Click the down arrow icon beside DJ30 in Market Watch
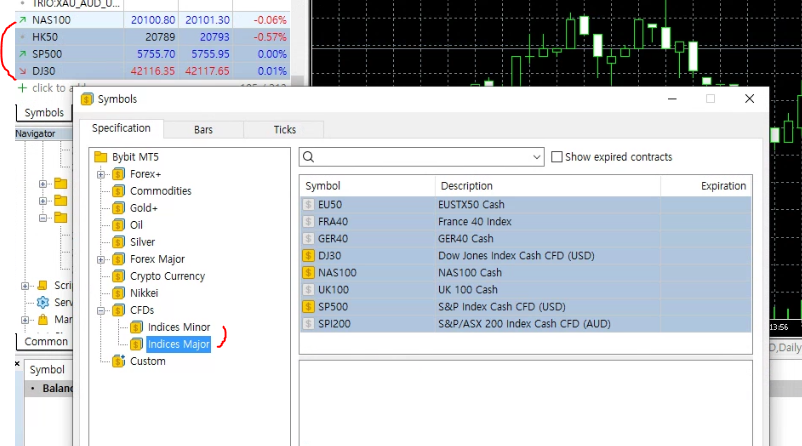This screenshot has width=802, height=446. click(23, 71)
